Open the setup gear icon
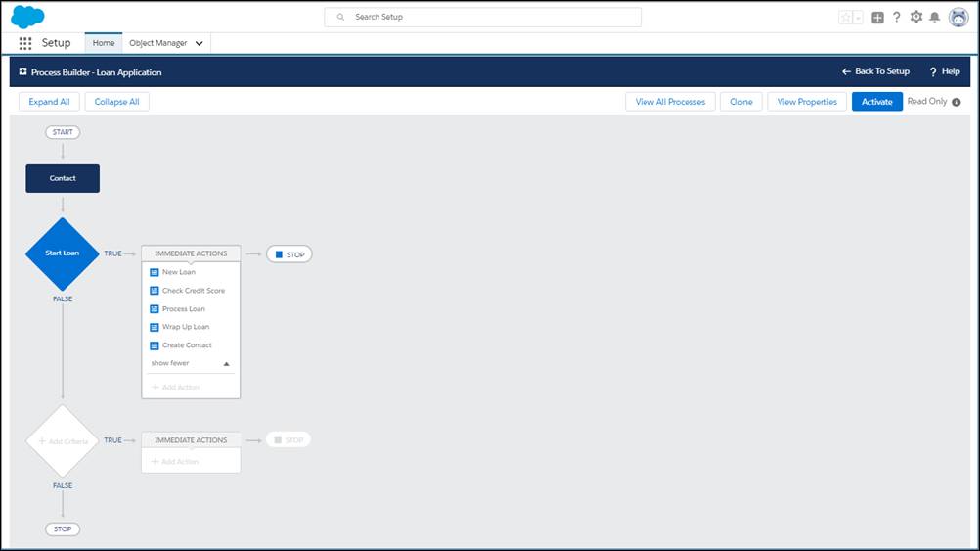980x551 pixels. tap(916, 17)
